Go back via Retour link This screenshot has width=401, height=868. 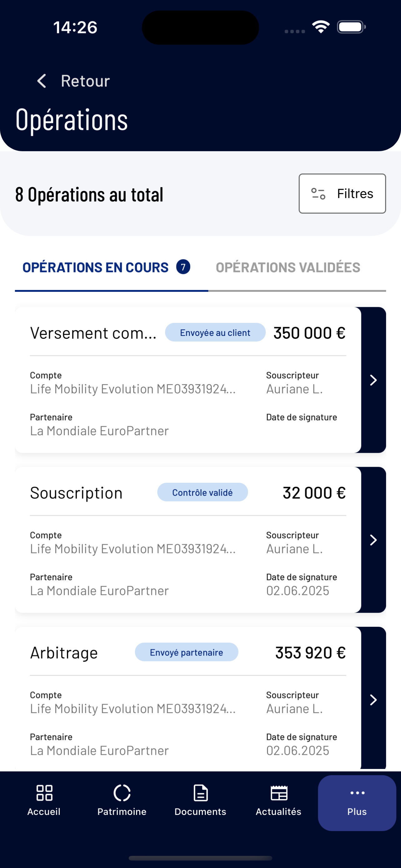(85, 81)
